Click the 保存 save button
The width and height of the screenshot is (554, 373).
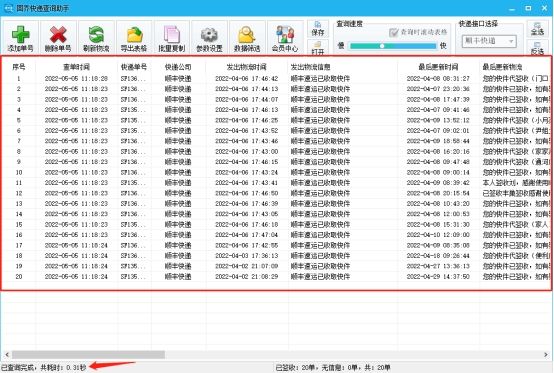click(318, 29)
